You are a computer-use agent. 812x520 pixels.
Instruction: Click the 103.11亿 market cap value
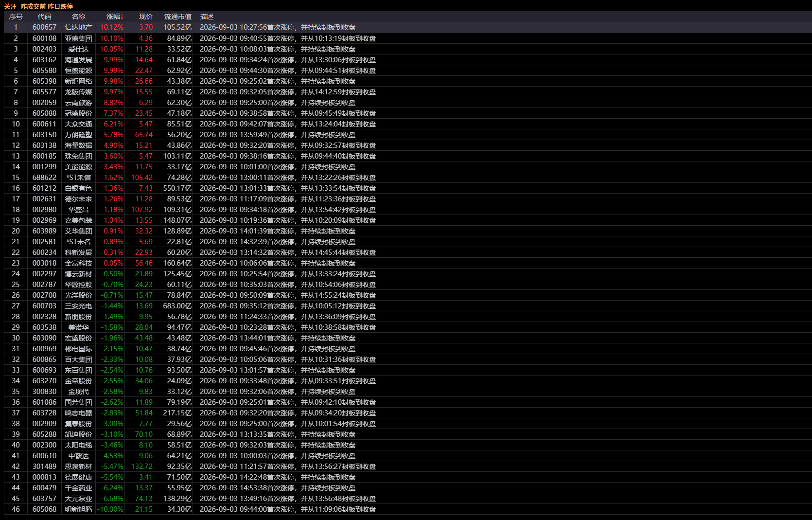pos(177,156)
